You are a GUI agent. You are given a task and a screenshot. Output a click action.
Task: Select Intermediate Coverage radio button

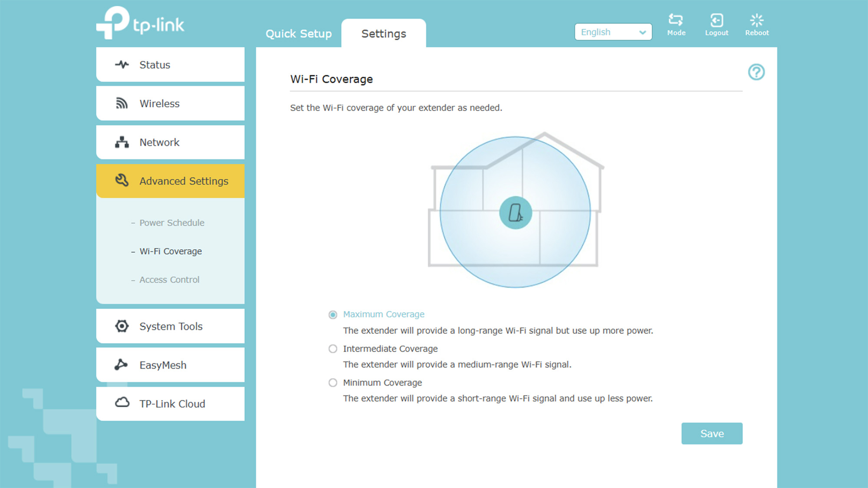click(333, 349)
